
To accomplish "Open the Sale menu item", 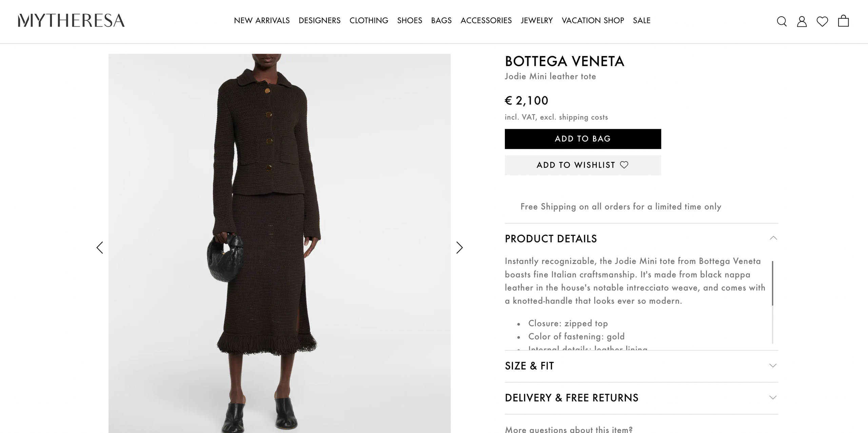I will point(642,21).
